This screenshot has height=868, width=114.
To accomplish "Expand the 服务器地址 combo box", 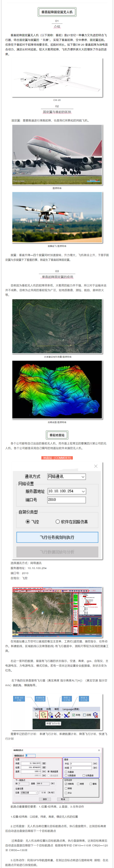I will 66,491.
